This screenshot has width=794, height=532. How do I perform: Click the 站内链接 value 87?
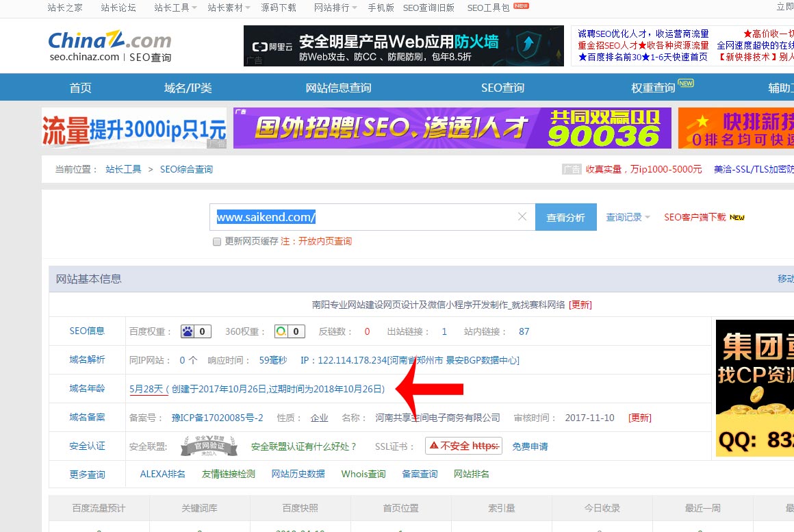tap(524, 331)
